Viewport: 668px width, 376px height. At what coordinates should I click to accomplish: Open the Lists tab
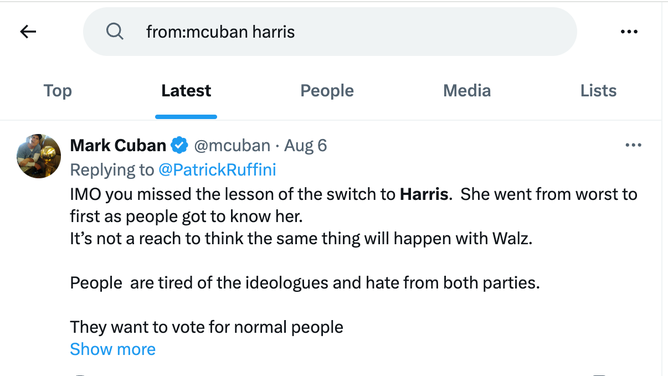[x=598, y=91]
